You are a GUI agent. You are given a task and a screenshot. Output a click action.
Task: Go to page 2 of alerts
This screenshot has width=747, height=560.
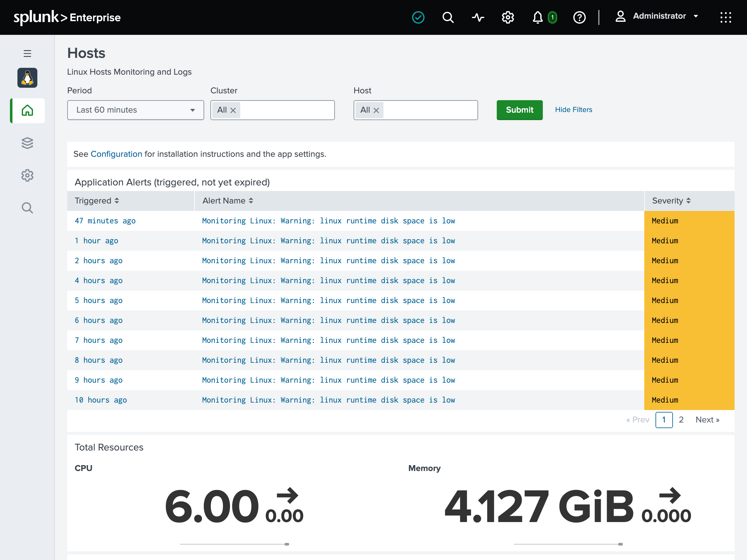pyautogui.click(x=681, y=420)
